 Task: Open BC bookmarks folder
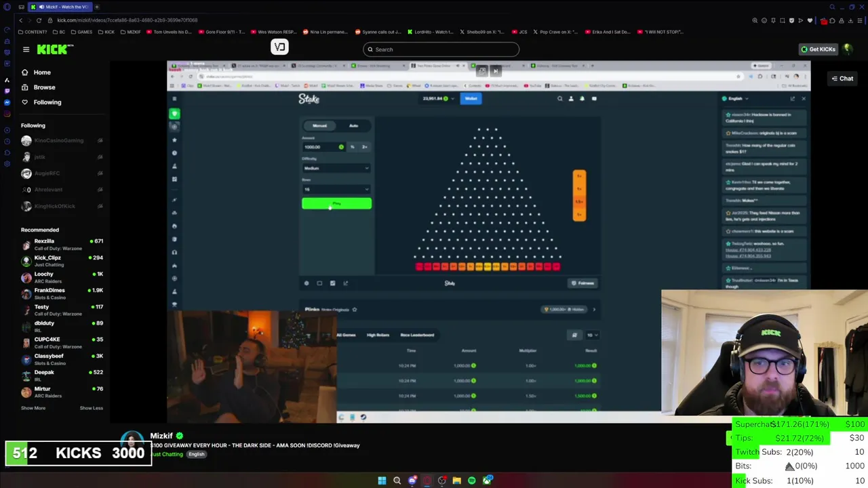59,32
